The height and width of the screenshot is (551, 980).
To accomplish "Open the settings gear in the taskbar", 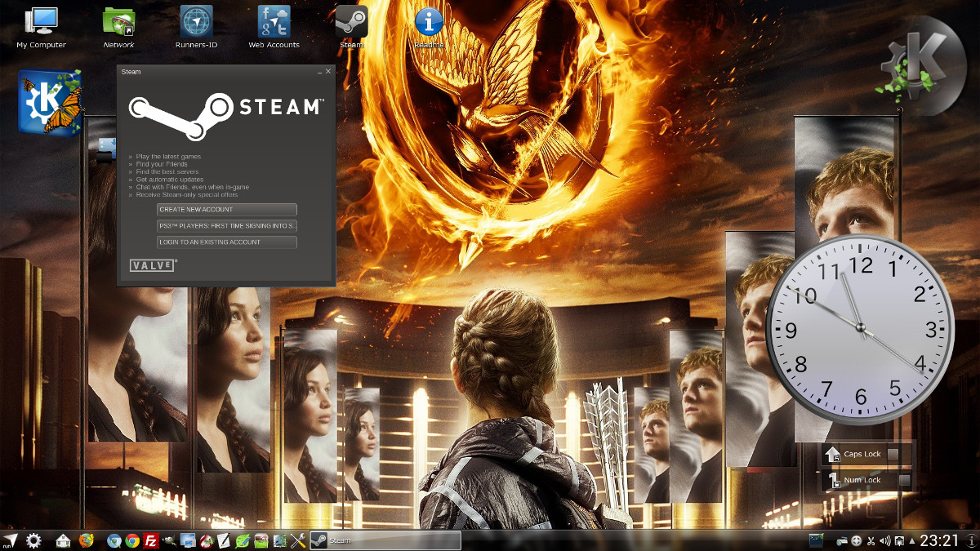I will pos(33,540).
